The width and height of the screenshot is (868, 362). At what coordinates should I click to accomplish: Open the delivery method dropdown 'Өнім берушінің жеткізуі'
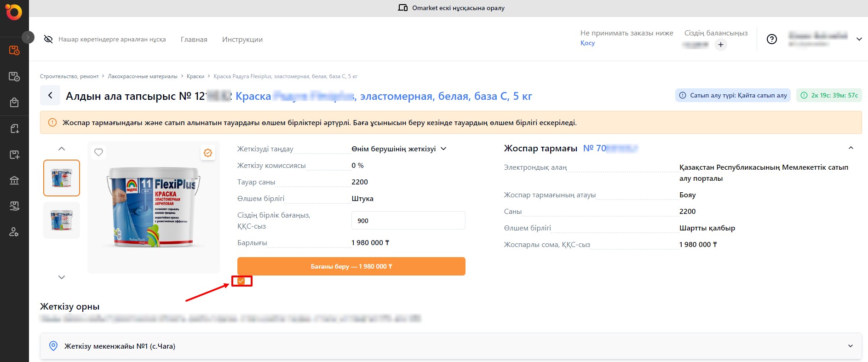399,149
